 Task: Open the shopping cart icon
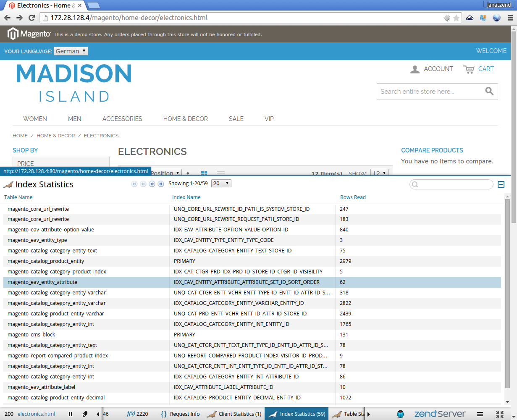[x=469, y=69]
